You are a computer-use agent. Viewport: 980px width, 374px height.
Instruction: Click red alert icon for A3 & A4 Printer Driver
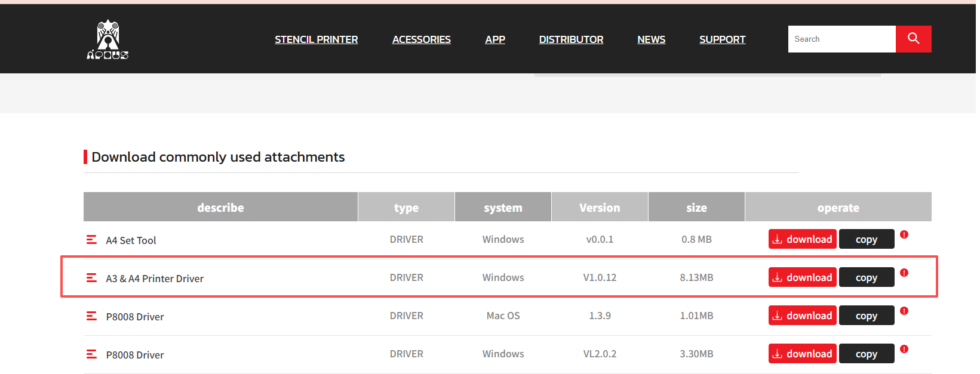coord(904,273)
